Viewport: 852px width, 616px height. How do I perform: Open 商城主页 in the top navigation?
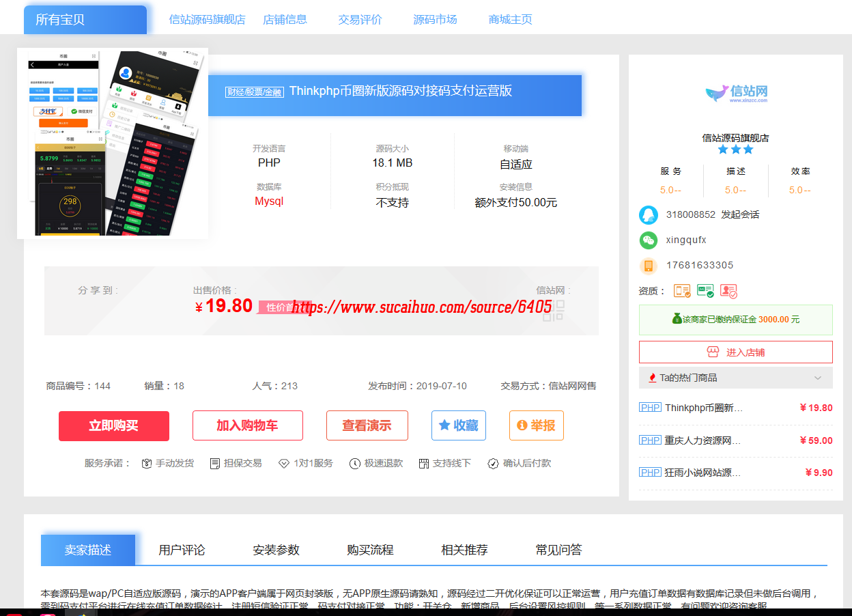[x=511, y=20]
